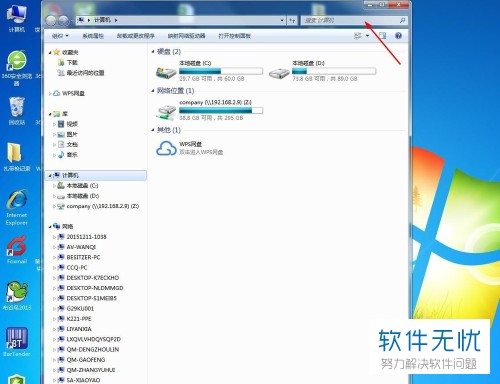Image resolution: width=500 pixels, height=384 pixels.
Task: Click 打开控制面板 in the command bar
Action: click(234, 36)
